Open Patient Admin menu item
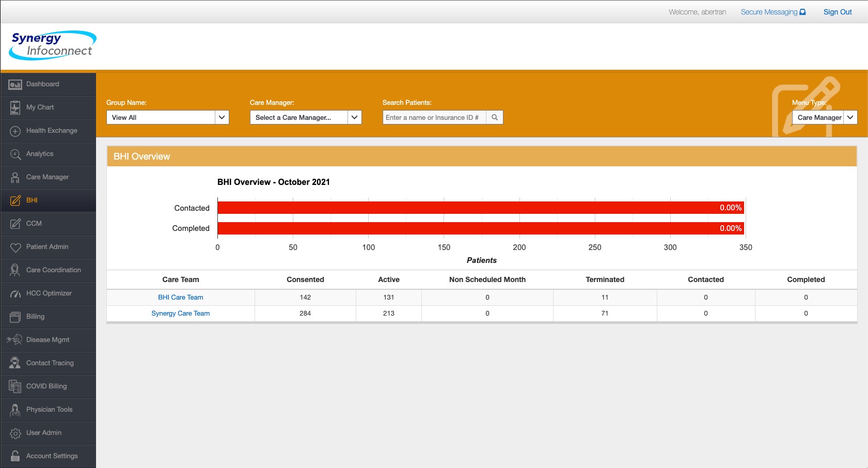 pyautogui.click(x=48, y=247)
